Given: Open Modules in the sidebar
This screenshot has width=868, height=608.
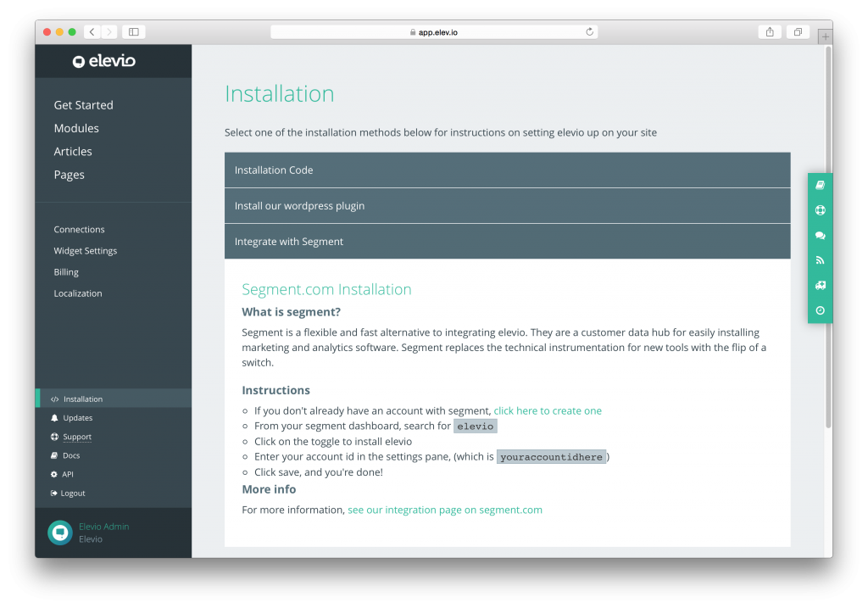Looking at the screenshot, I should [76, 128].
